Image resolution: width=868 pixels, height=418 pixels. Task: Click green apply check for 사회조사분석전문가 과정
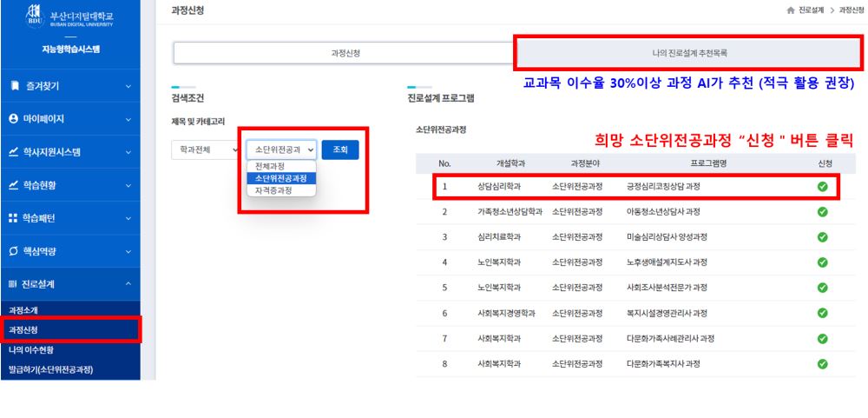click(822, 288)
